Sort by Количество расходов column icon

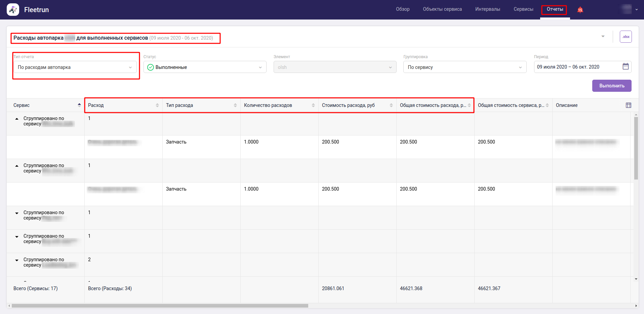point(313,105)
